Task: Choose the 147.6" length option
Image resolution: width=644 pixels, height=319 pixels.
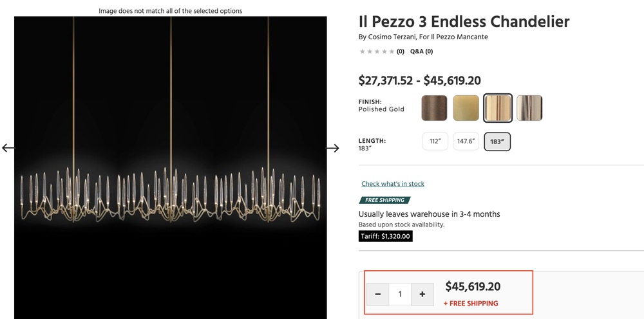Action: click(466, 141)
